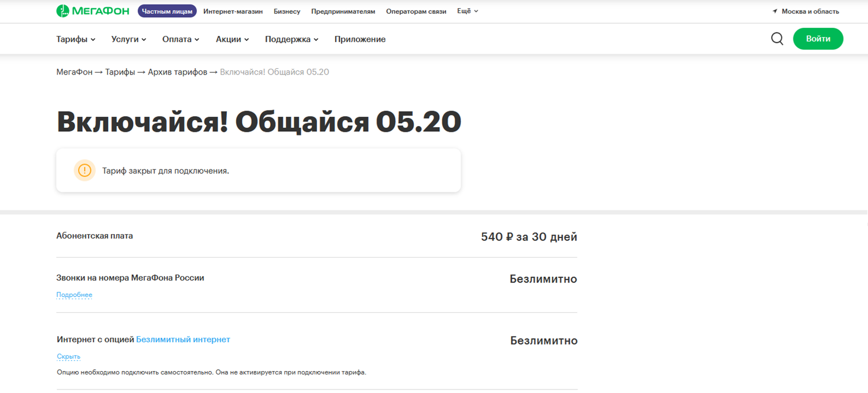Click the MegaFon logo
Image resolution: width=868 pixels, height=393 pixels.
93,11
